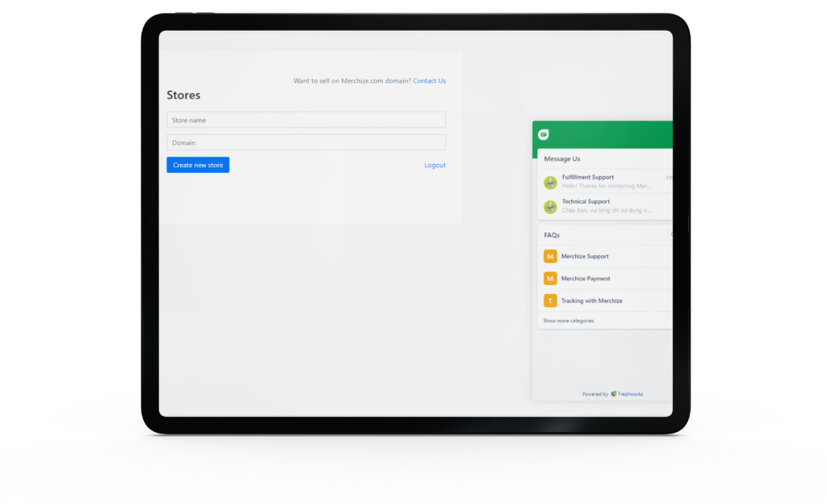Open the Tracking with Merchize FAQ category
Viewport: 827px width, 504px height.
click(x=605, y=300)
